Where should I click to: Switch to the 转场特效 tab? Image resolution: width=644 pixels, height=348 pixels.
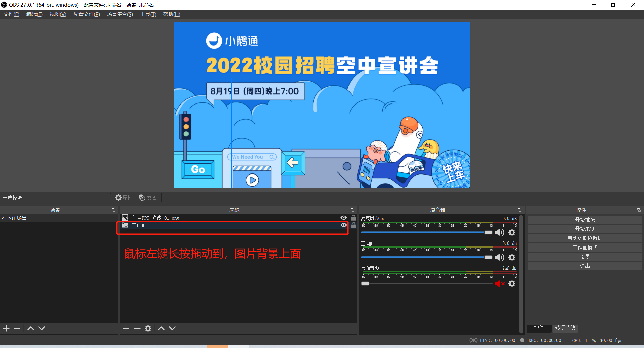coord(565,328)
